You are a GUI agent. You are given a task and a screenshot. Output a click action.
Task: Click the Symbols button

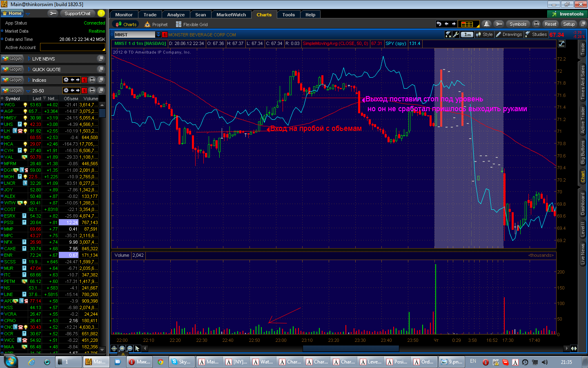518,24
